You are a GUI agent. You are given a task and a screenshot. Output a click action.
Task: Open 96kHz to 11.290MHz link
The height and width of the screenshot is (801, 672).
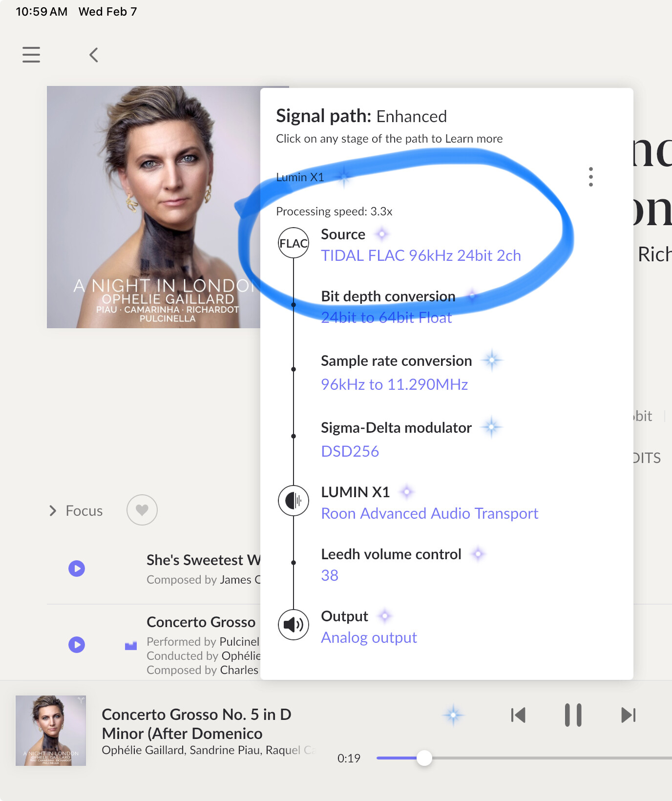pyautogui.click(x=395, y=384)
